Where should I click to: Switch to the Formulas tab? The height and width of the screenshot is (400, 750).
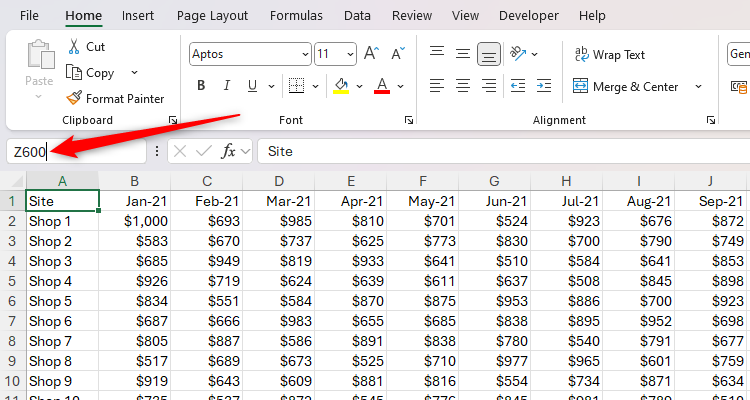click(296, 16)
